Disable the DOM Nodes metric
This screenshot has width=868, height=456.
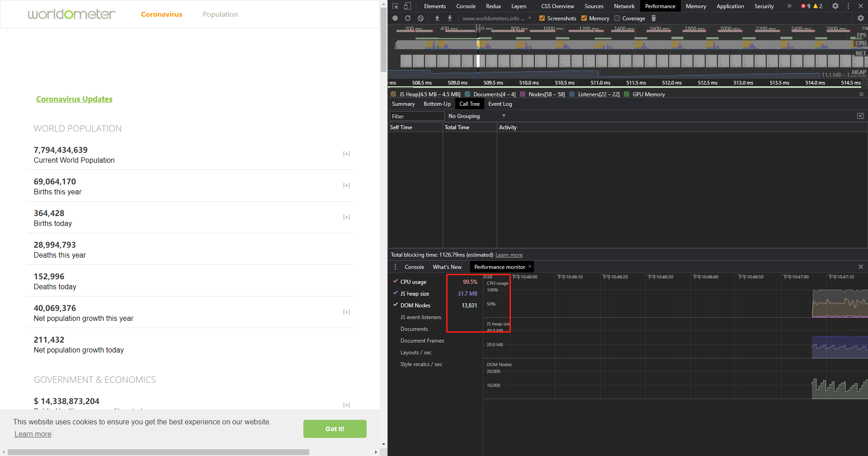click(x=396, y=305)
